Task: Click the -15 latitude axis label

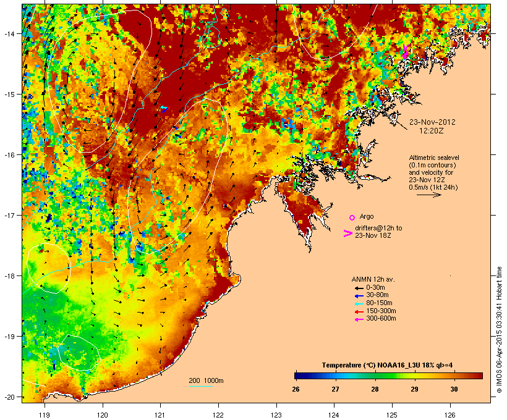Action: [x=9, y=94]
